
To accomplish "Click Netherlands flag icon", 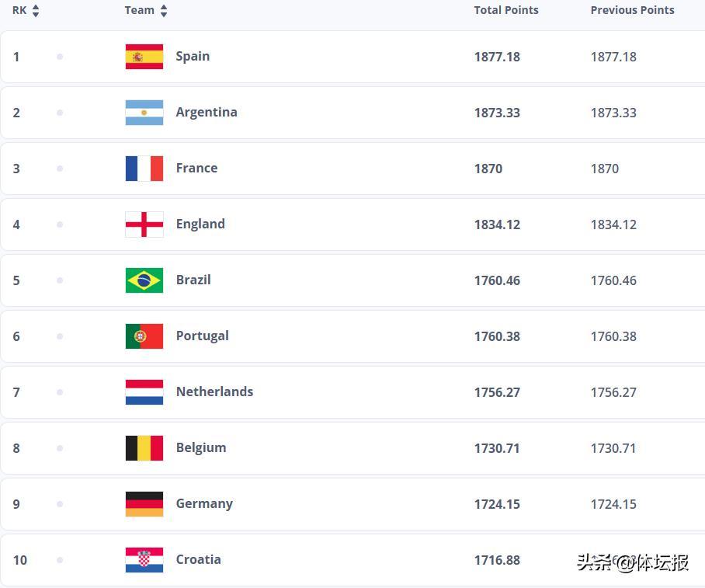I will [144, 392].
